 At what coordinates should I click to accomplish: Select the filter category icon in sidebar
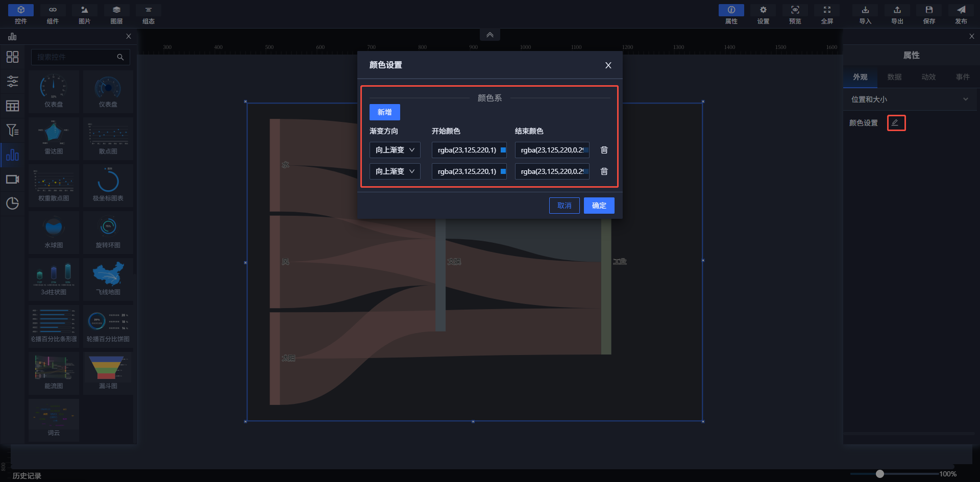pyautogui.click(x=12, y=130)
